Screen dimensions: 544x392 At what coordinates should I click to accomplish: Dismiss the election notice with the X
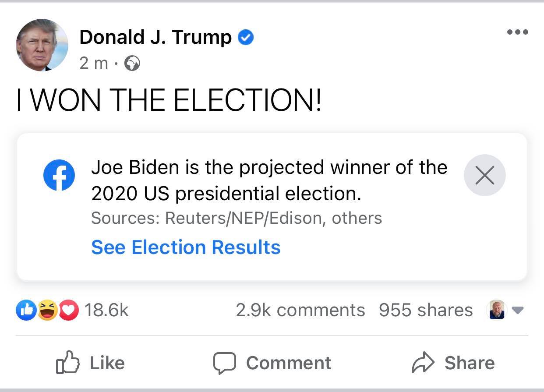[484, 175]
